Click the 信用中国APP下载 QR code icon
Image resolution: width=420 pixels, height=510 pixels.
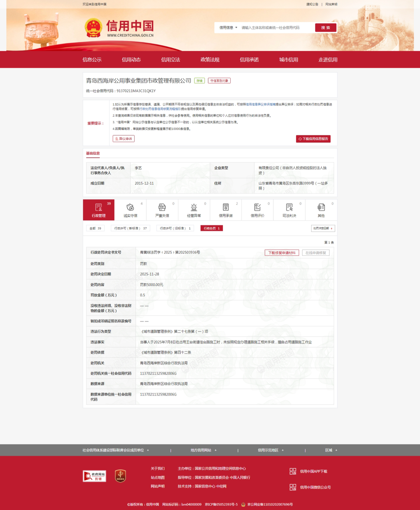point(293,471)
